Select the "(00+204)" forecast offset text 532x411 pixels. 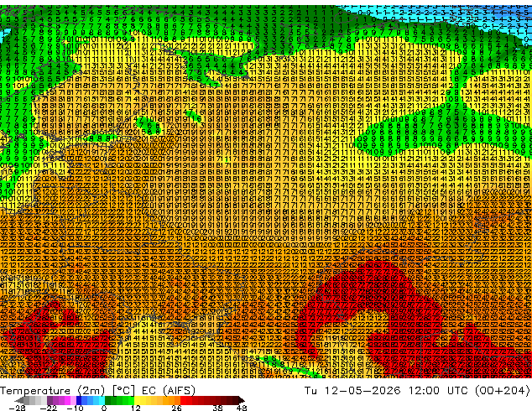(x=503, y=391)
